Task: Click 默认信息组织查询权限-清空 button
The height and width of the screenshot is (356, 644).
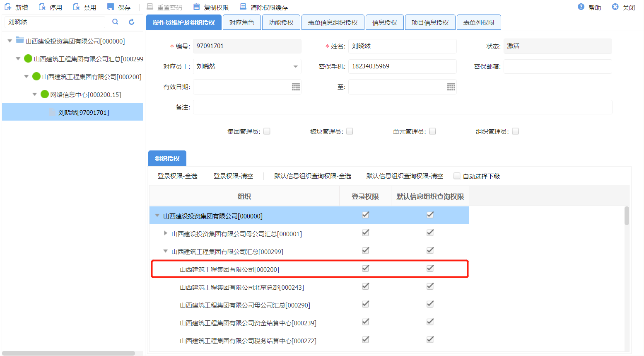Action: coord(405,176)
